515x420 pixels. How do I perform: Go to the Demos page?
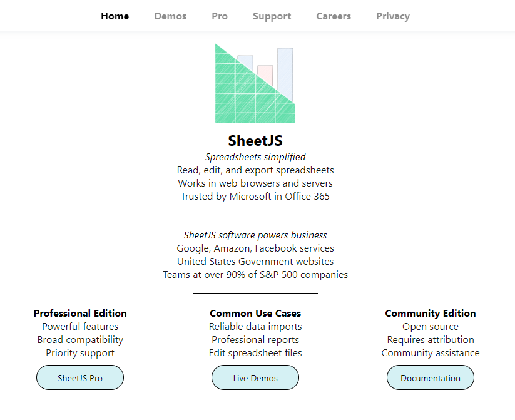click(x=170, y=16)
